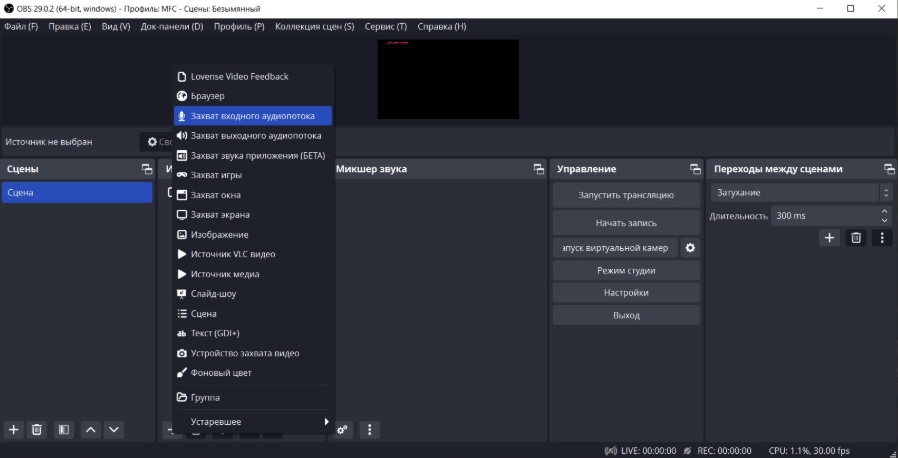Viewport: 898px width, 458px height.
Task: Open virtual camera settings gear
Action: pyautogui.click(x=689, y=248)
